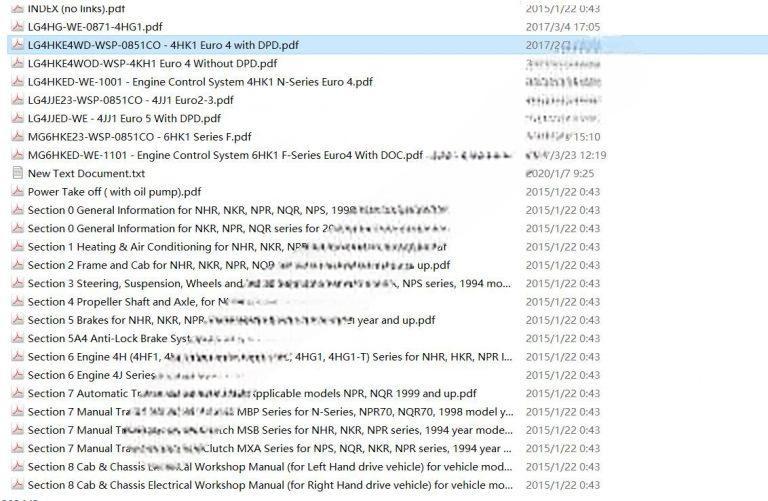Click PDF icon of Section 1 Heating file
Image resolution: width=768 pixels, height=501 pixels.
[18, 247]
